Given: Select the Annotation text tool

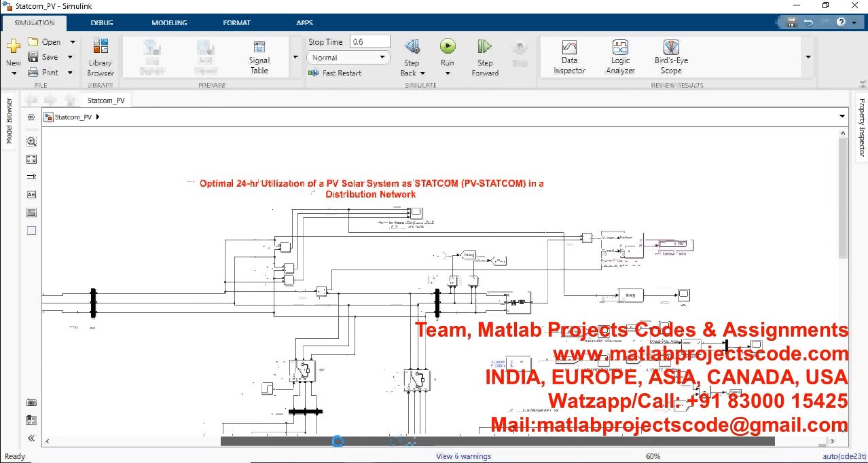Looking at the screenshot, I should coord(31,194).
